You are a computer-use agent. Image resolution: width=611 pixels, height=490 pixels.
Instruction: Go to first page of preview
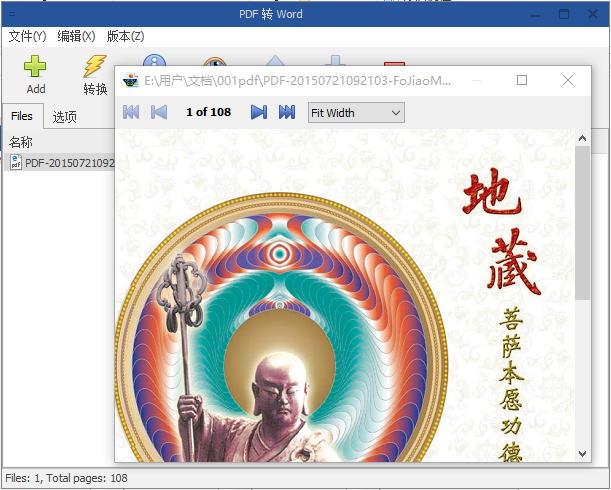coord(131,113)
